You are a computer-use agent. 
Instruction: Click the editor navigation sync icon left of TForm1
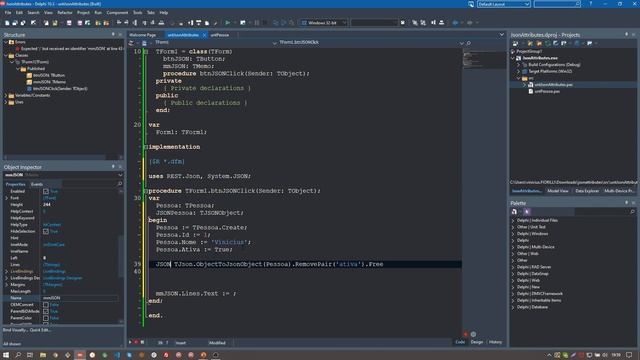pos(131,43)
